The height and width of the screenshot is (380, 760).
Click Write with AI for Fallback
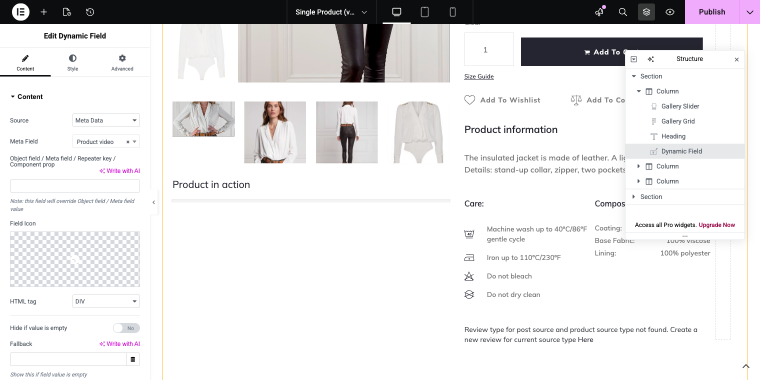[120, 344]
